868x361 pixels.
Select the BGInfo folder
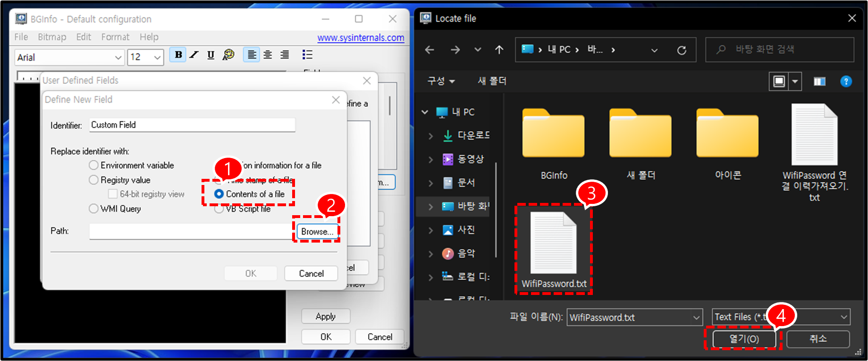[554, 145]
